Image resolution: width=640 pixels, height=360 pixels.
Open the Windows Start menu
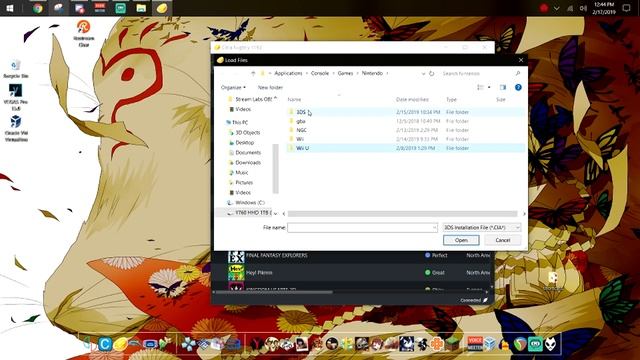click(10, 8)
